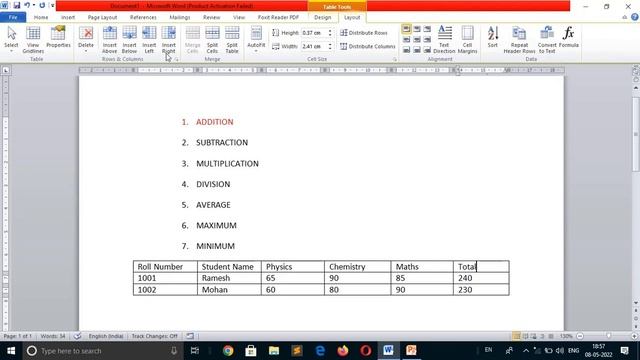Insert a column to the left
Viewport: 640px width, 360px height.
(x=149, y=39)
